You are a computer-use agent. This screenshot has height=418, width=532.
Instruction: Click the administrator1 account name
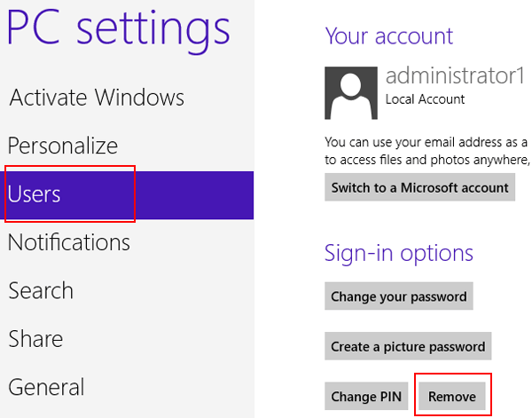tap(455, 75)
